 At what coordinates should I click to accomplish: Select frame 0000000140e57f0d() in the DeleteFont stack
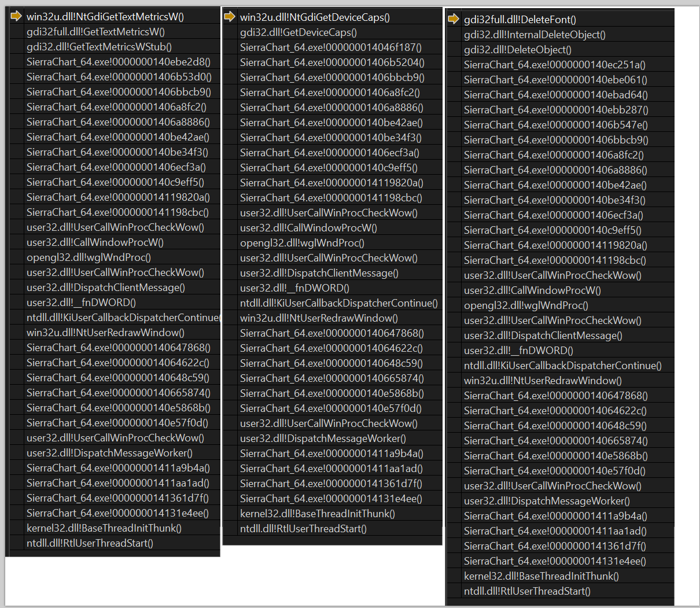(x=555, y=471)
